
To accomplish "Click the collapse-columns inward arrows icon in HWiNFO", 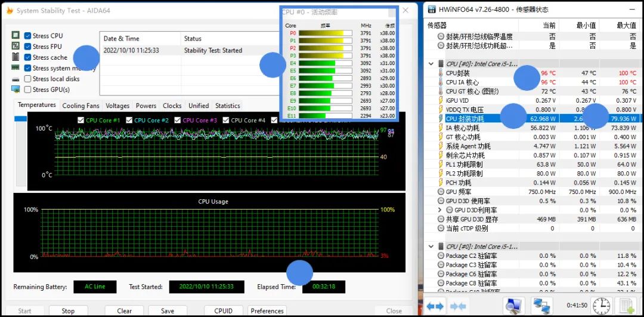I will click(x=458, y=306).
